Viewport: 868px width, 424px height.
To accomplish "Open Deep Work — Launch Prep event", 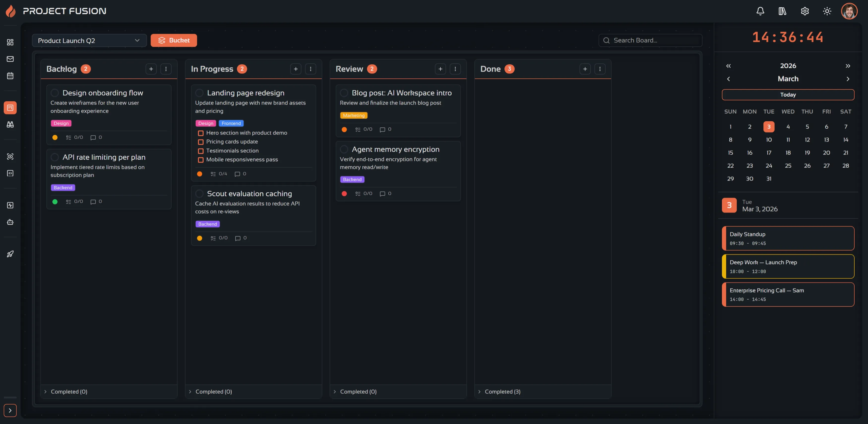I will tap(788, 266).
